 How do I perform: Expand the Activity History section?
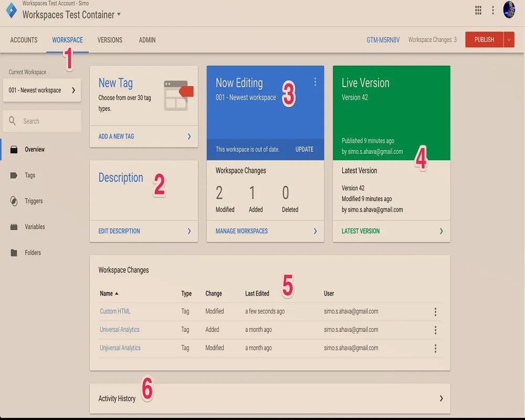click(x=441, y=398)
